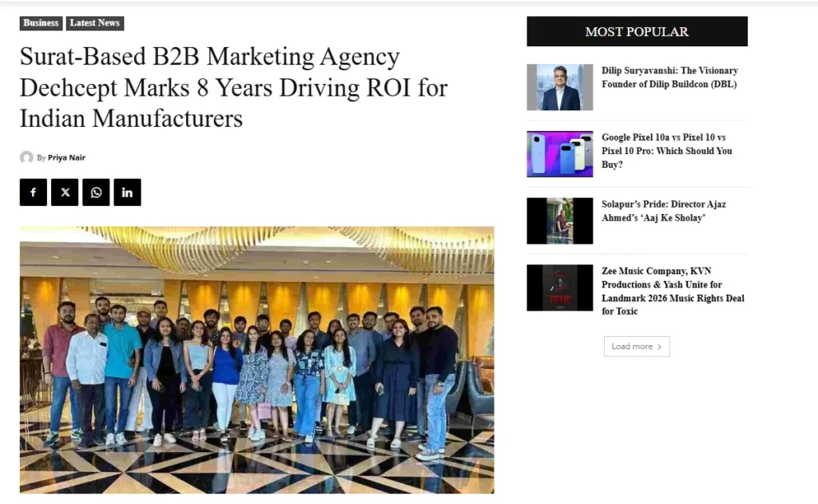Open Zee Music Company KVN Productions title
Viewport: 818px width, 504px height.
pos(673,291)
